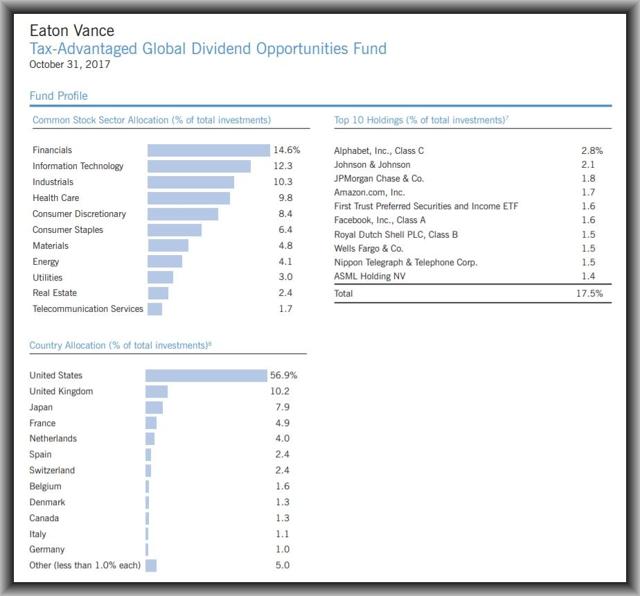640x596 pixels.
Task: Select the Utilities sector label
Action: pos(47,278)
